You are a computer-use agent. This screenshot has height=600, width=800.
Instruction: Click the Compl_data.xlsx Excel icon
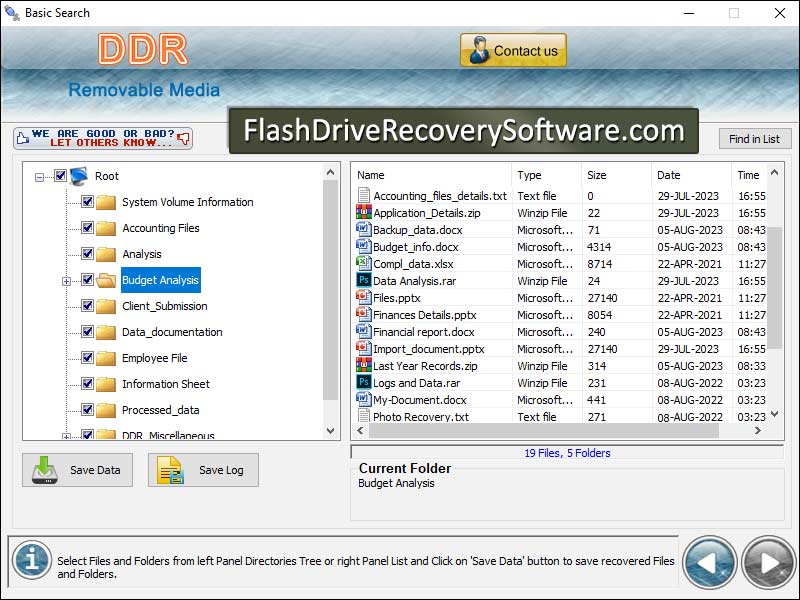[x=364, y=263]
